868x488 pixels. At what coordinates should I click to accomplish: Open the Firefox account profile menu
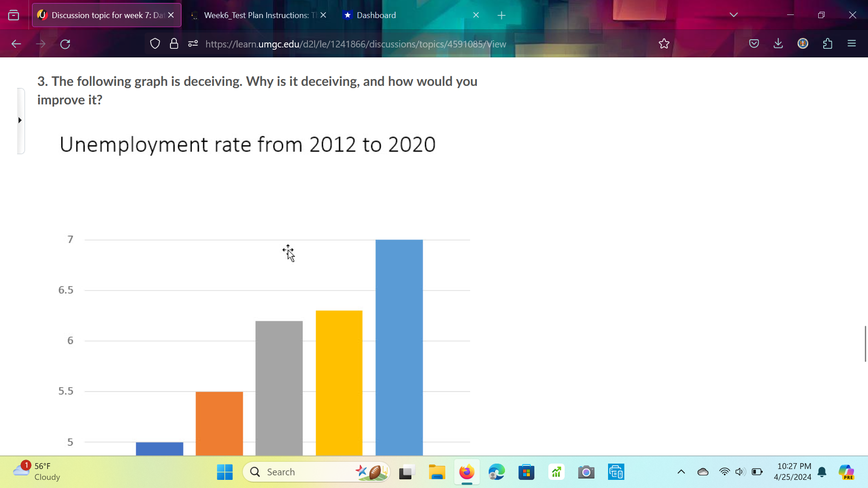point(803,43)
